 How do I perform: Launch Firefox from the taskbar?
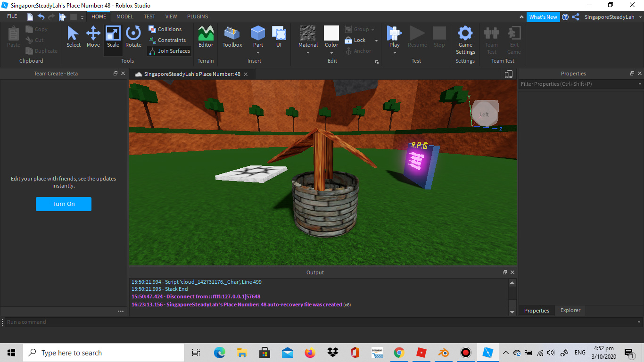[310, 353]
